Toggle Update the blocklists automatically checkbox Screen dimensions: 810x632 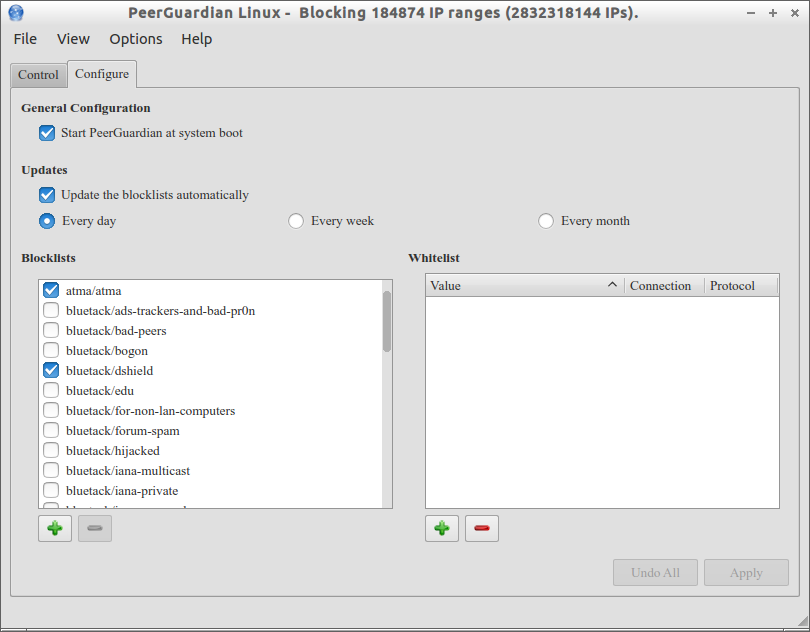click(47, 195)
